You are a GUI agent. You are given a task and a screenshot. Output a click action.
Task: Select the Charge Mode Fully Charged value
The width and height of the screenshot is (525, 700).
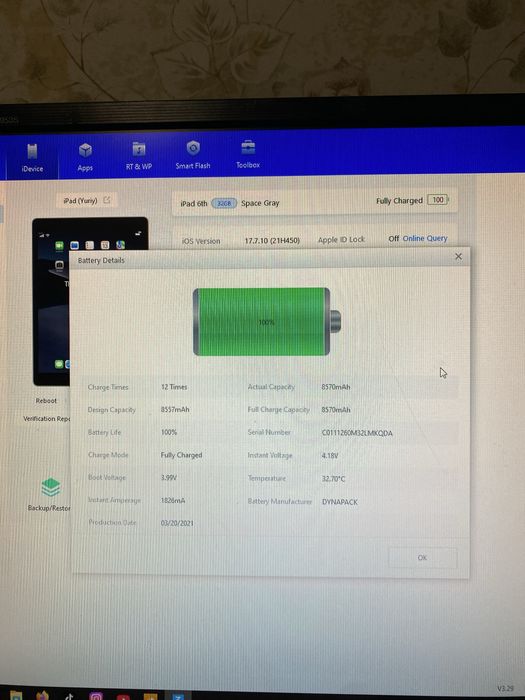[x=181, y=455]
